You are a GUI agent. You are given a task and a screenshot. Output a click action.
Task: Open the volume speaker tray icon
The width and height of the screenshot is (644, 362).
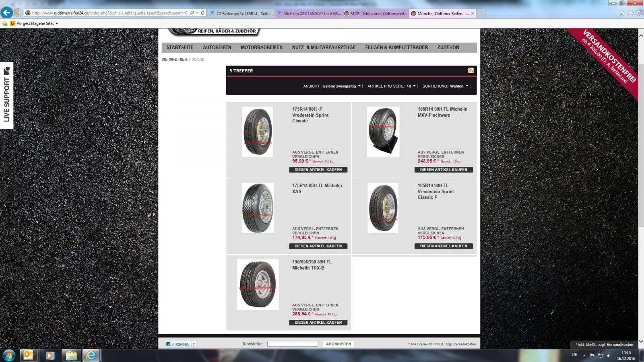(609, 356)
